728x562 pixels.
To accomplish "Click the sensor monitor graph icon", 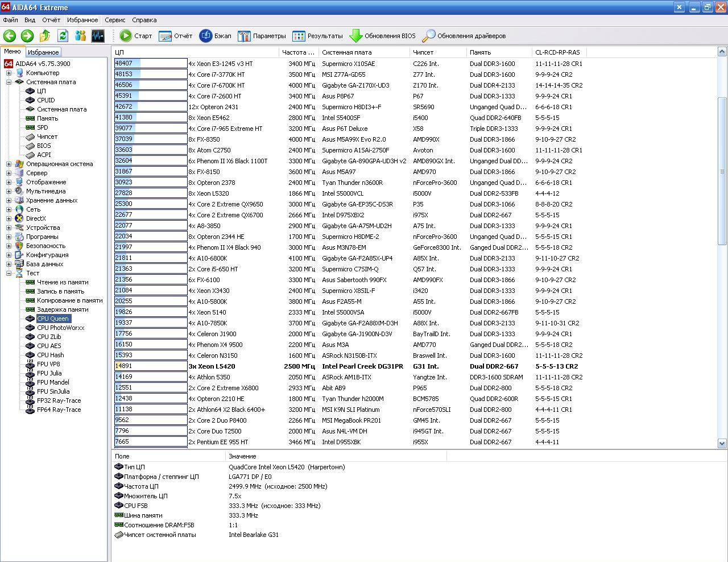I will click(98, 36).
